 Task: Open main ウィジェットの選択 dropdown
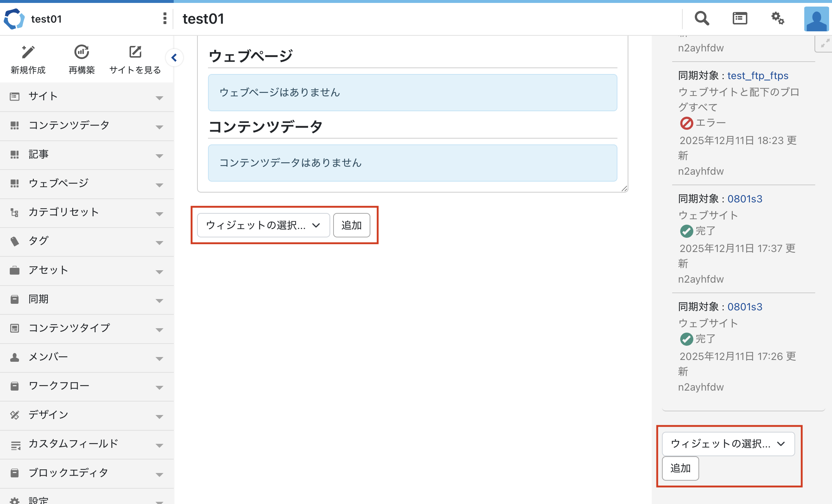(x=263, y=225)
